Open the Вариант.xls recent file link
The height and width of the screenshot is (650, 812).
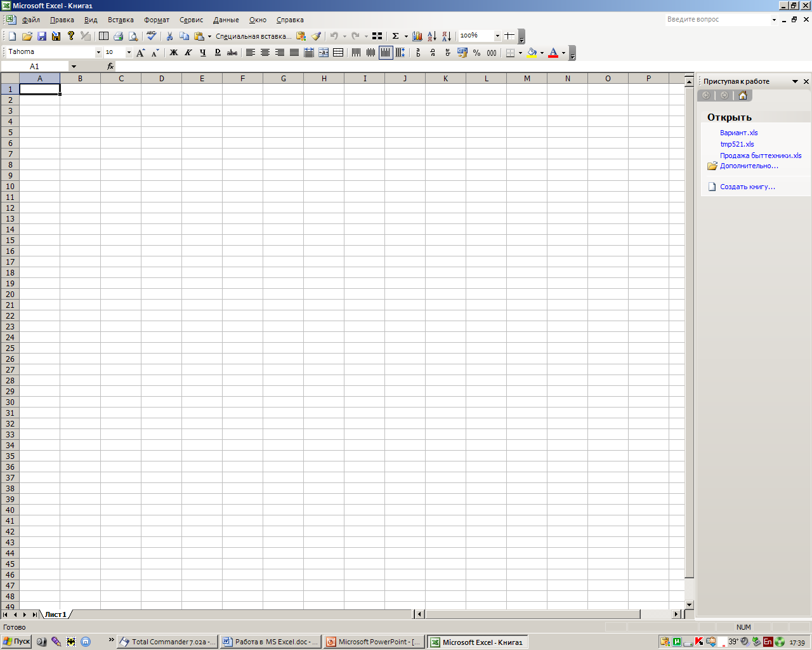[x=738, y=133]
